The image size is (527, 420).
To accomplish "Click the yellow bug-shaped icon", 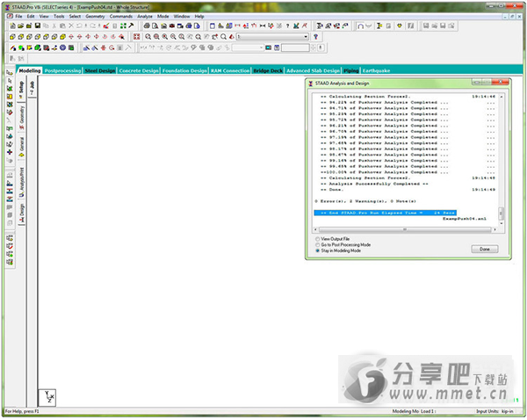I will click(400, 25).
